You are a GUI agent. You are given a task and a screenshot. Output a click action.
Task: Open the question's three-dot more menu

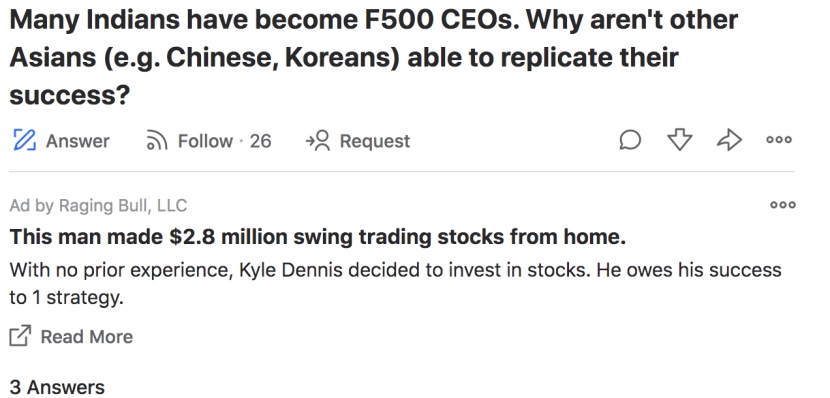tap(779, 140)
